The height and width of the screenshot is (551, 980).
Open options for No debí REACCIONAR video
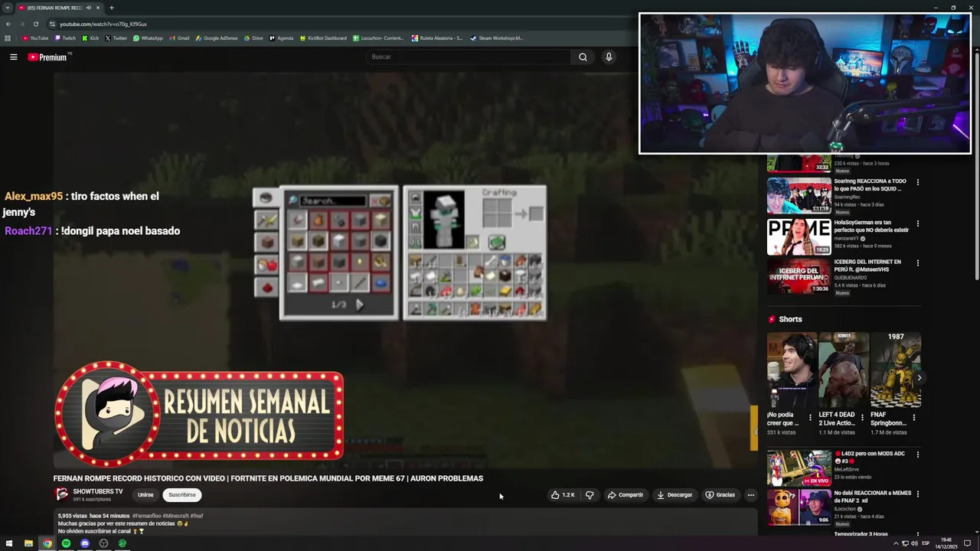pos(917,494)
